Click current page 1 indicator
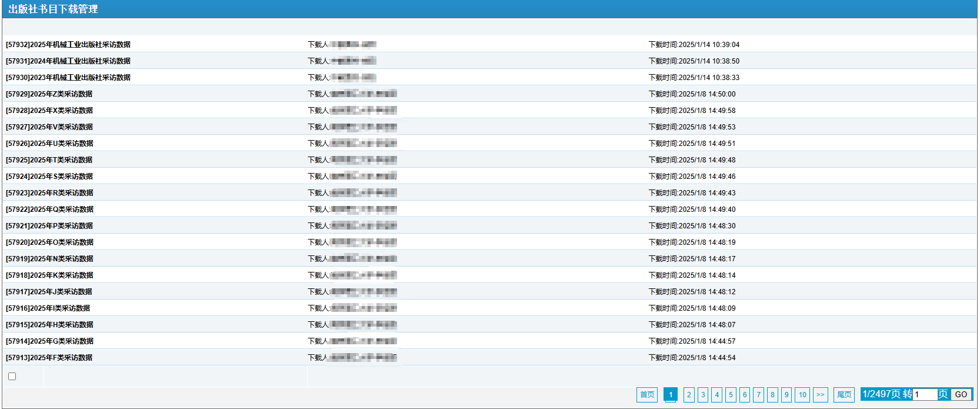980x409 pixels. click(x=670, y=395)
